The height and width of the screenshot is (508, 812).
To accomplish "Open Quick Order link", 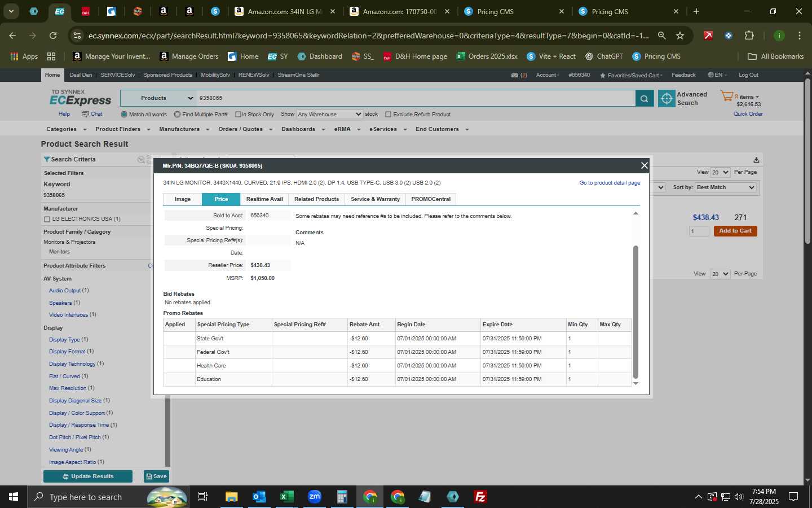I will click(x=748, y=114).
